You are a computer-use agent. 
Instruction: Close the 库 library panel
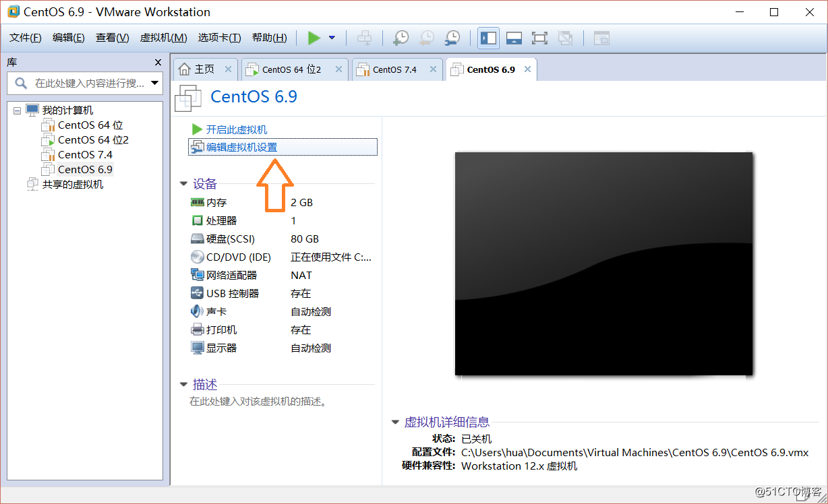click(158, 62)
